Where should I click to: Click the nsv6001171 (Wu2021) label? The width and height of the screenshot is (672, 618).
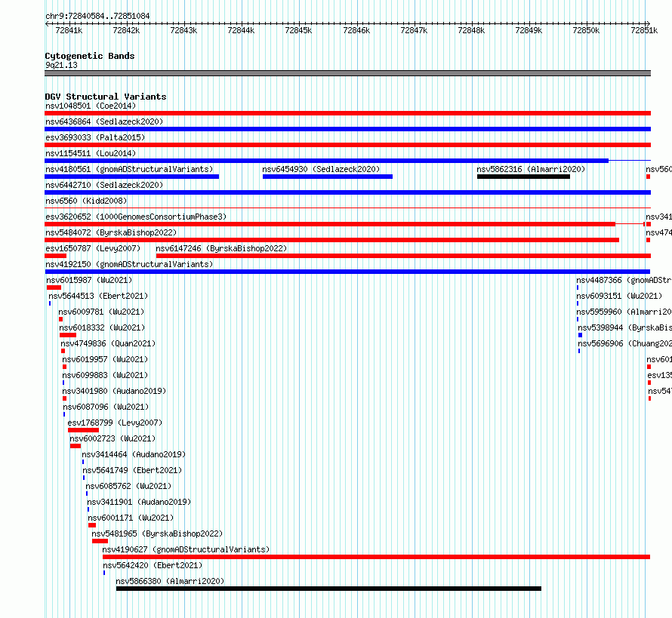pos(131,518)
